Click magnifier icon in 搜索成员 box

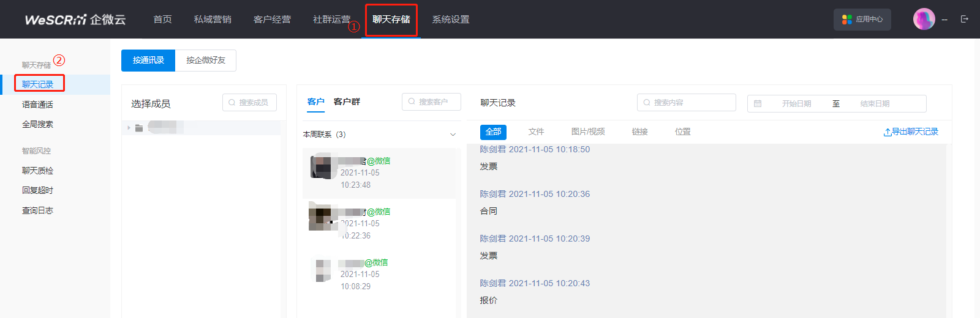point(232,103)
